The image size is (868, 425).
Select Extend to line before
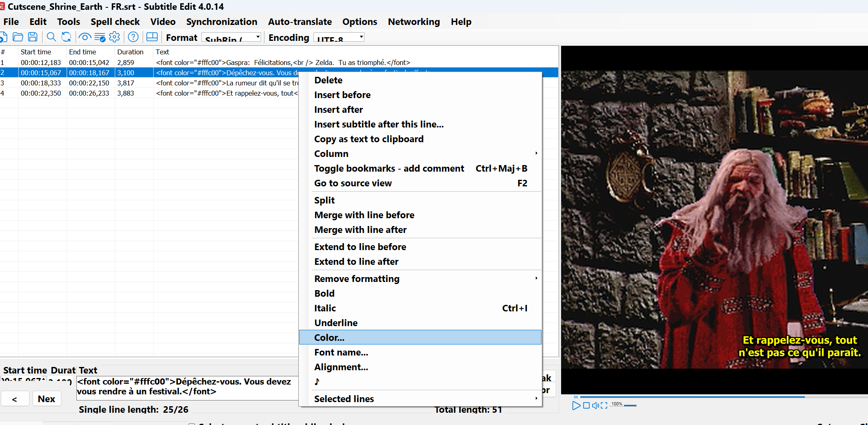(420, 247)
